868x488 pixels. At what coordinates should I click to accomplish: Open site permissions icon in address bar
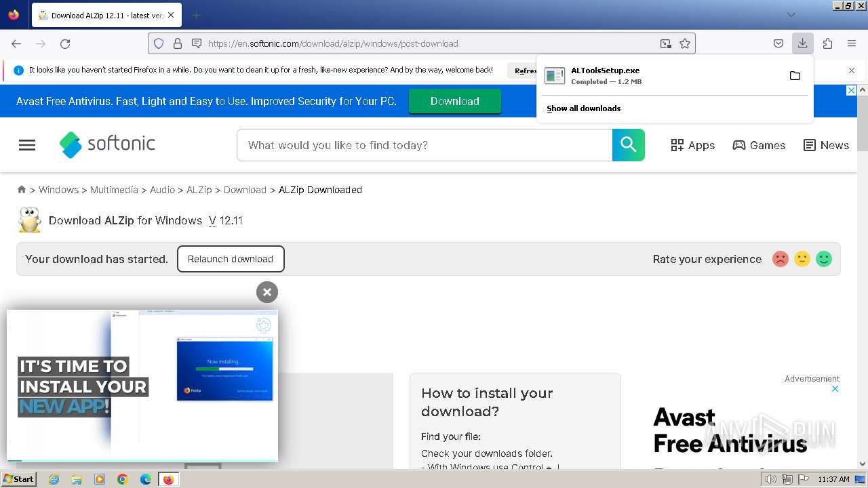(197, 43)
